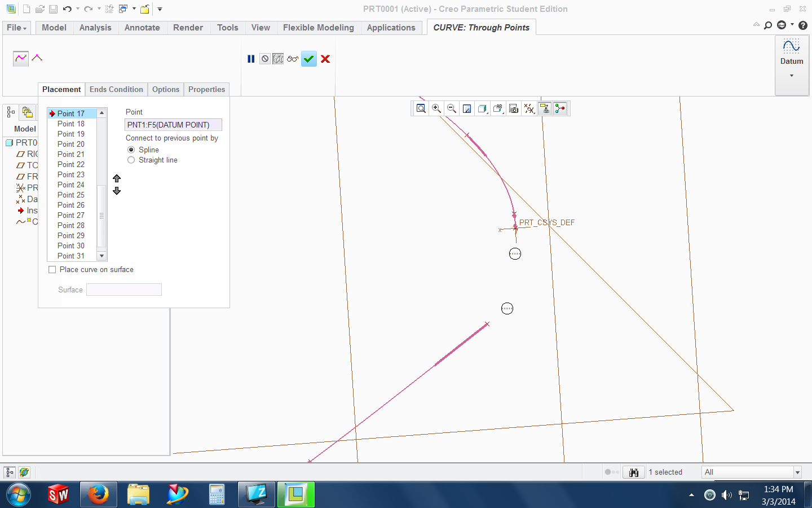
Task: Select the Straight line radio button
Action: pos(131,160)
